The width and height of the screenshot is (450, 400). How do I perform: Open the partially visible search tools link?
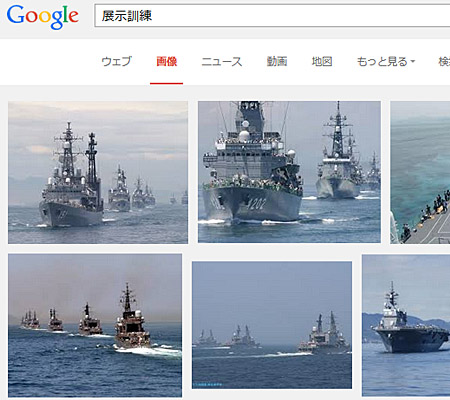click(444, 61)
